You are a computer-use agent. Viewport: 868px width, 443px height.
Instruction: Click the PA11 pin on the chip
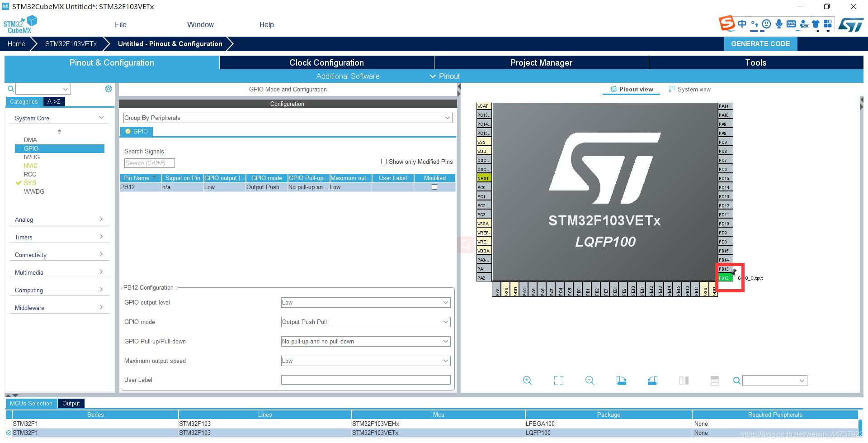[x=725, y=106]
